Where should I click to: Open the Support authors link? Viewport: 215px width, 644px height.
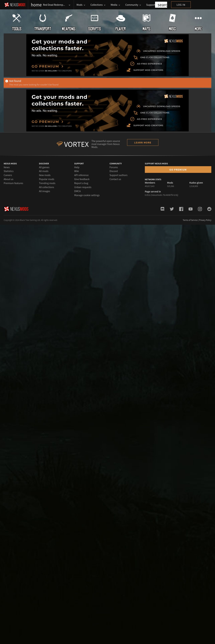coord(118,175)
